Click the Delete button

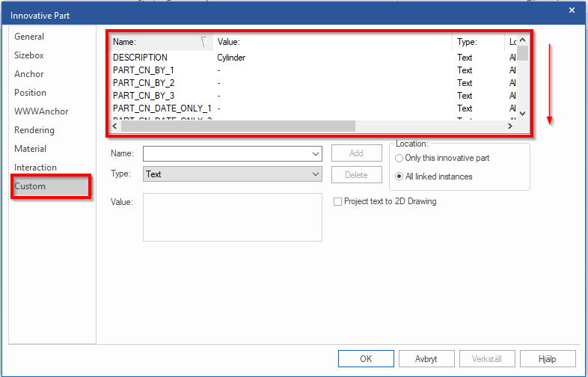pos(357,175)
